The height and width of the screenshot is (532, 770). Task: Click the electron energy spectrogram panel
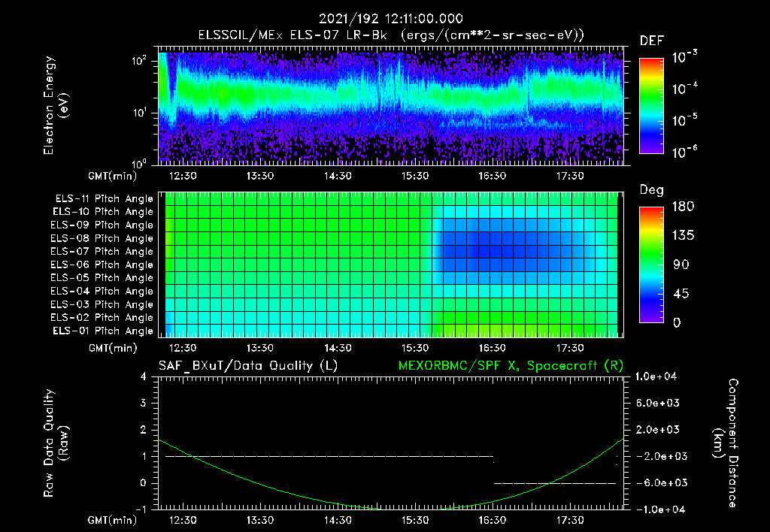[x=391, y=105]
